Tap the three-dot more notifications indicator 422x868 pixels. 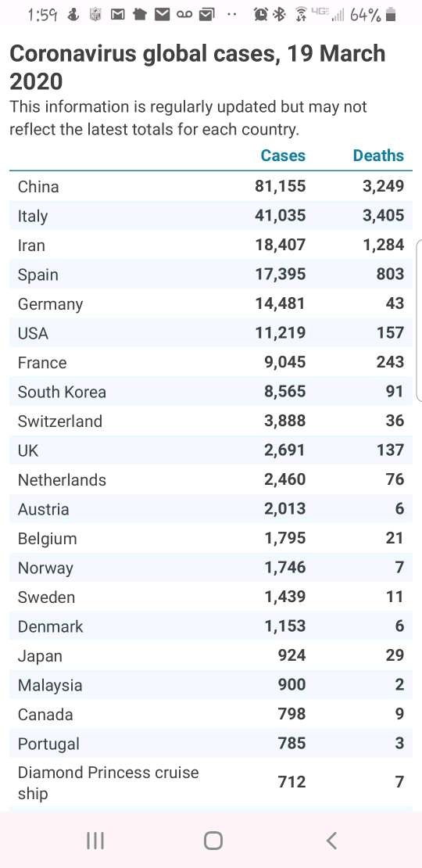pos(232,16)
